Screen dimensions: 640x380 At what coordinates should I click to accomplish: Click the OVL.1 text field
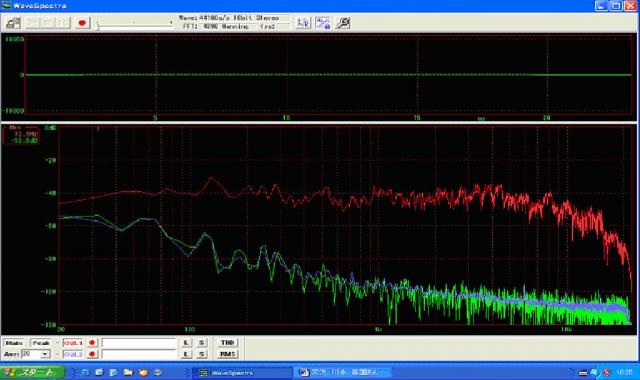[139, 343]
